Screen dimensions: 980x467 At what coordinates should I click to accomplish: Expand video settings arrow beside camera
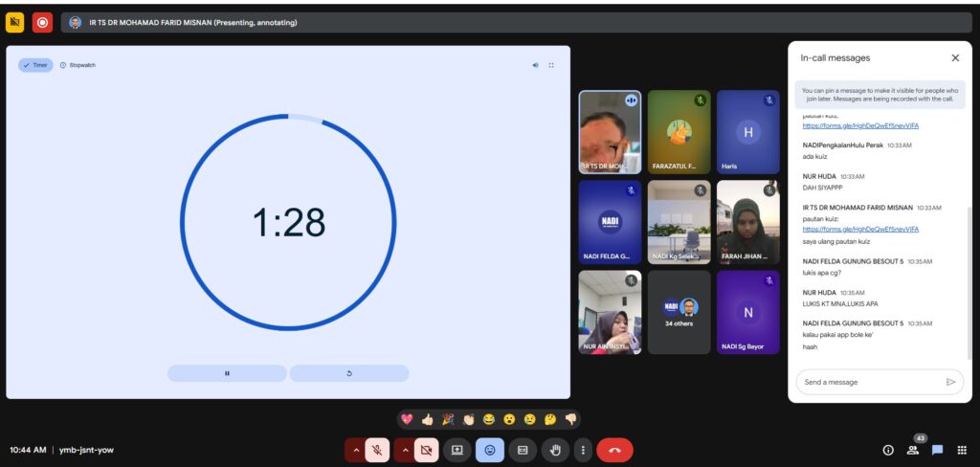pos(405,450)
